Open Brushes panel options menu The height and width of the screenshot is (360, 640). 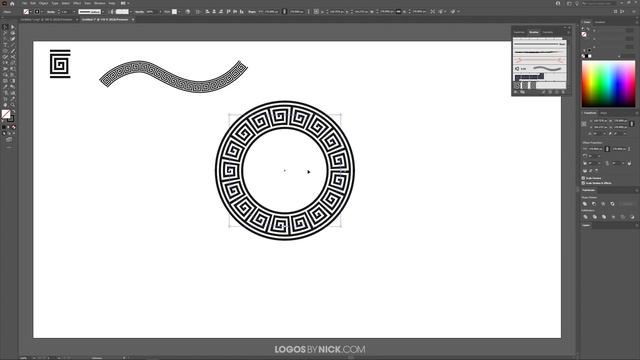[569, 32]
